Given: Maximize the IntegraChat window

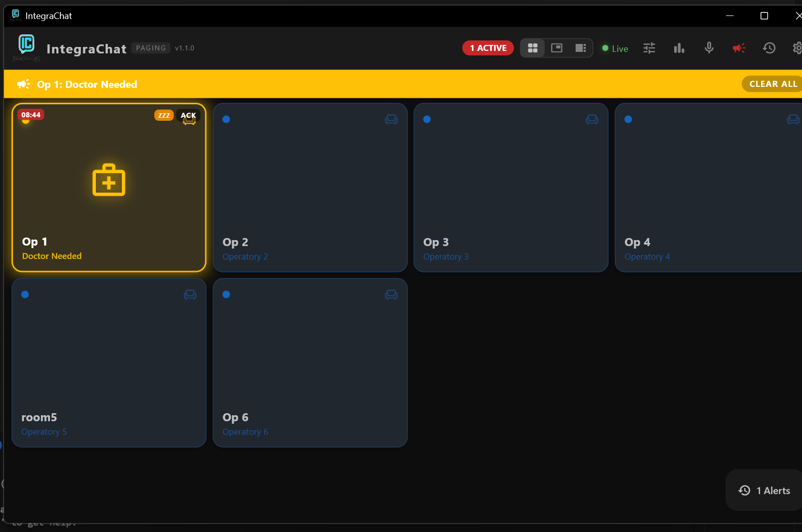Looking at the screenshot, I should [764, 16].
